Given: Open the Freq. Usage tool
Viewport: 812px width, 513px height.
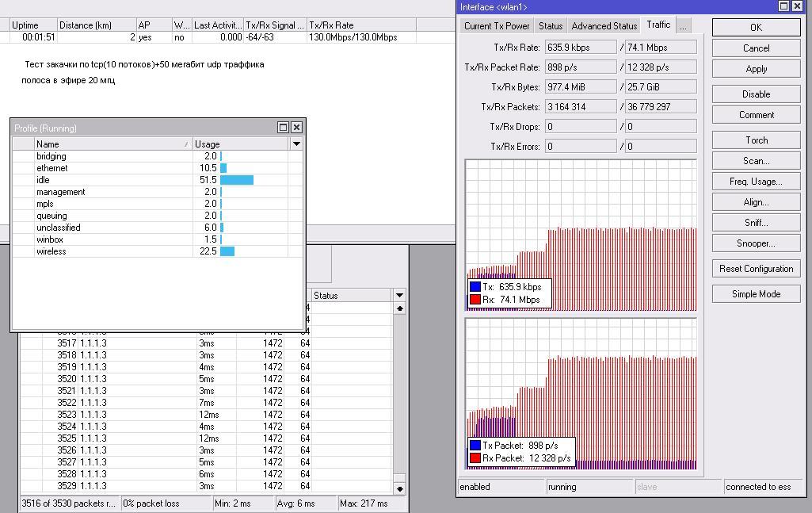Looking at the screenshot, I should pyautogui.click(x=756, y=182).
